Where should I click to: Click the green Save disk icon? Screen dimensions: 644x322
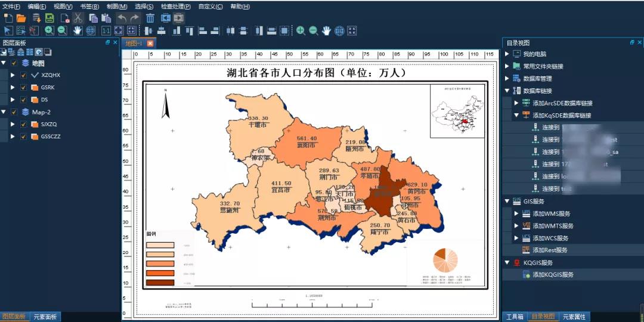50,18
